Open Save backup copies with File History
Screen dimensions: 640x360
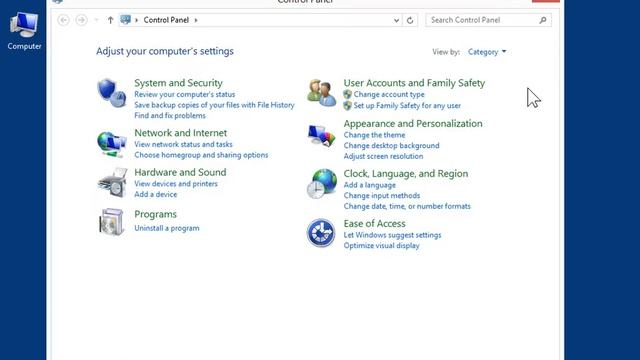[x=214, y=105]
